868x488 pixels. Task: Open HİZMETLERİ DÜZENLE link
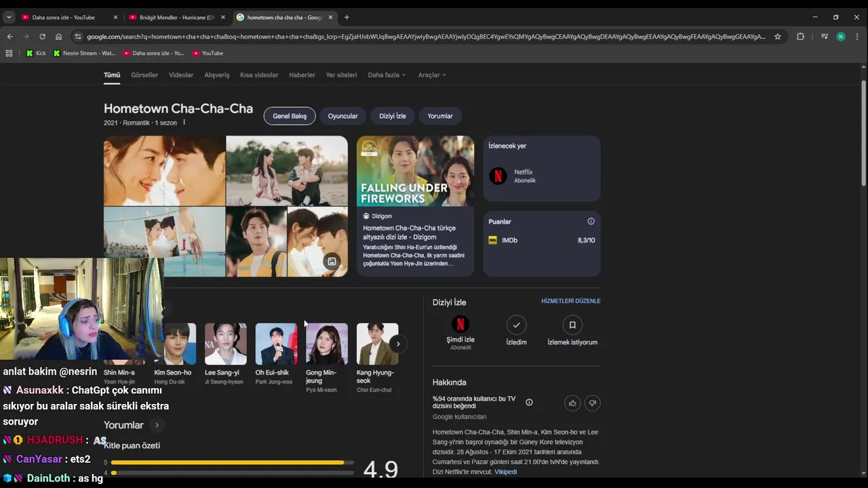tap(571, 301)
